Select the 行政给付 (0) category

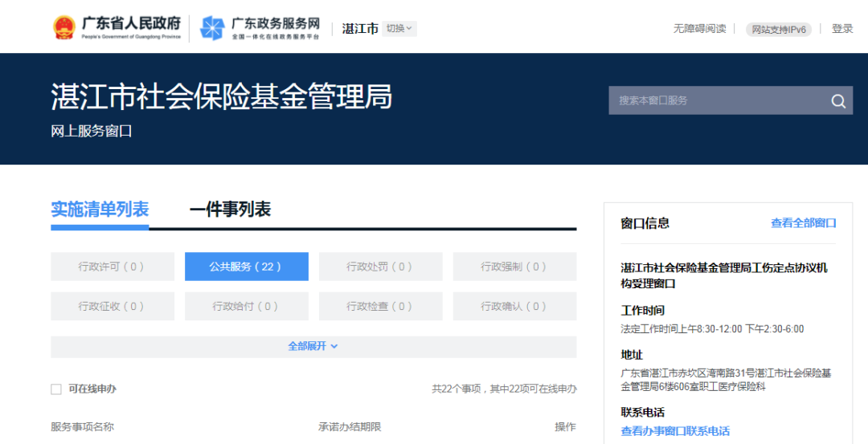click(x=246, y=306)
